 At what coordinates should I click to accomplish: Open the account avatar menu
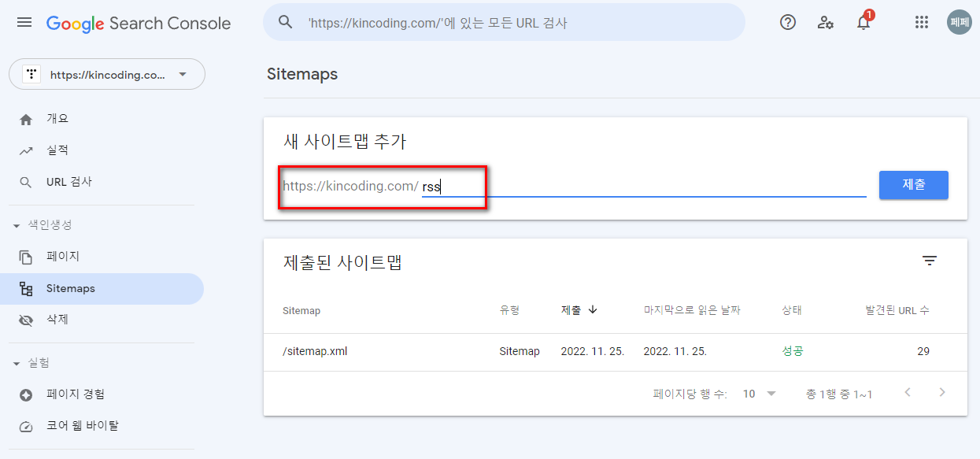[960, 22]
